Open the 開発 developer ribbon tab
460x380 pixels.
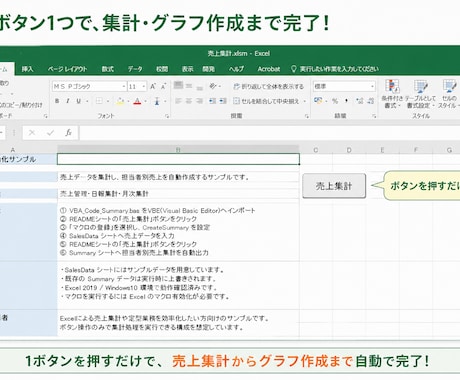pyautogui.click(x=208, y=69)
